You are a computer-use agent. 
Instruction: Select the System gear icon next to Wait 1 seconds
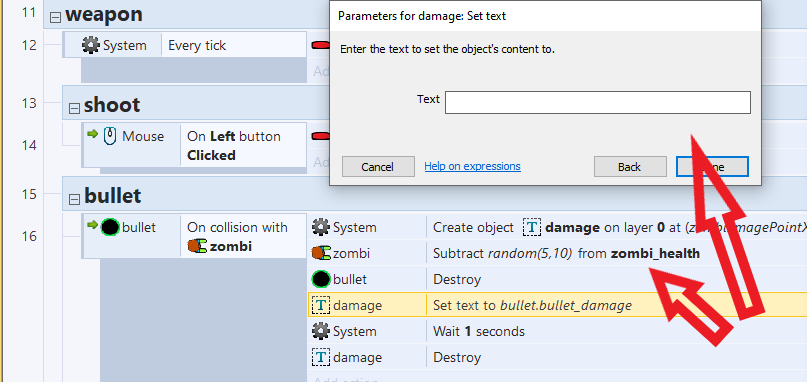click(321, 331)
